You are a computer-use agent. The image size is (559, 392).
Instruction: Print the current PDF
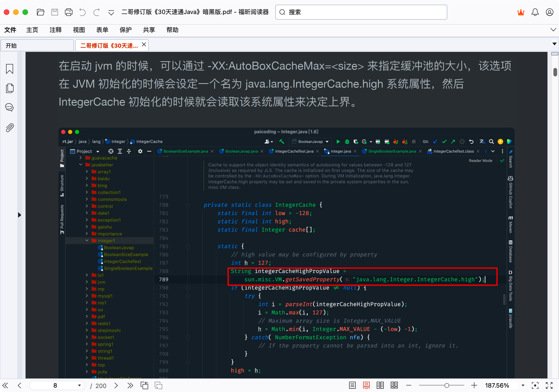(x=69, y=12)
